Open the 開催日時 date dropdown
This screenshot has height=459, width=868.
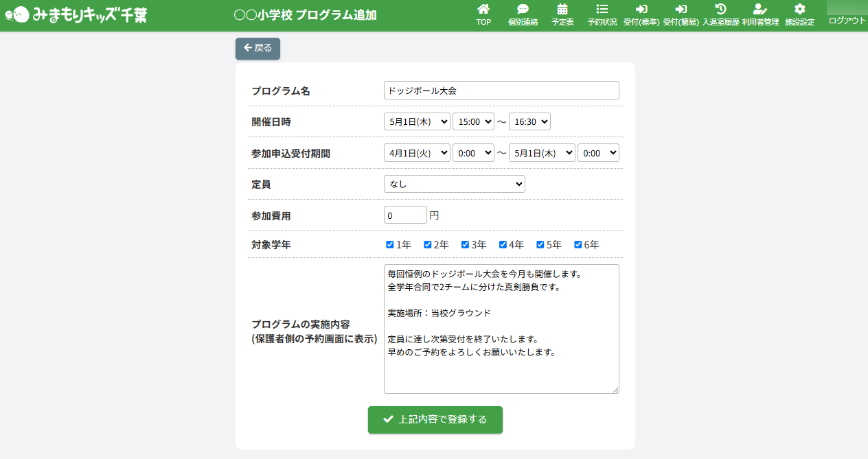(417, 121)
